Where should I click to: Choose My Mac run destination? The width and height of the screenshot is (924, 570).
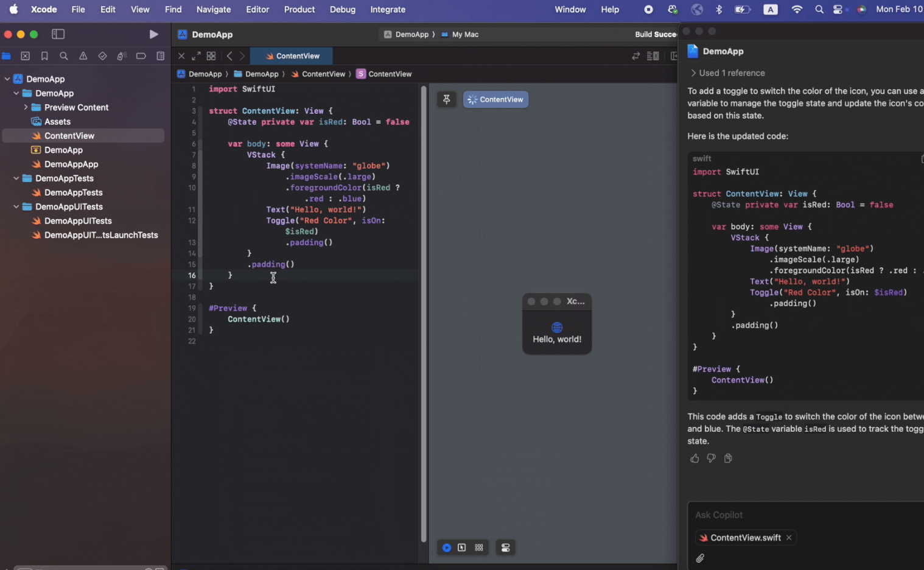pos(460,35)
